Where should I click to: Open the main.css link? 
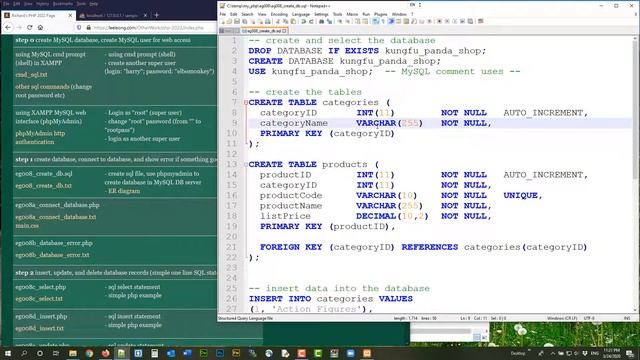(27, 225)
